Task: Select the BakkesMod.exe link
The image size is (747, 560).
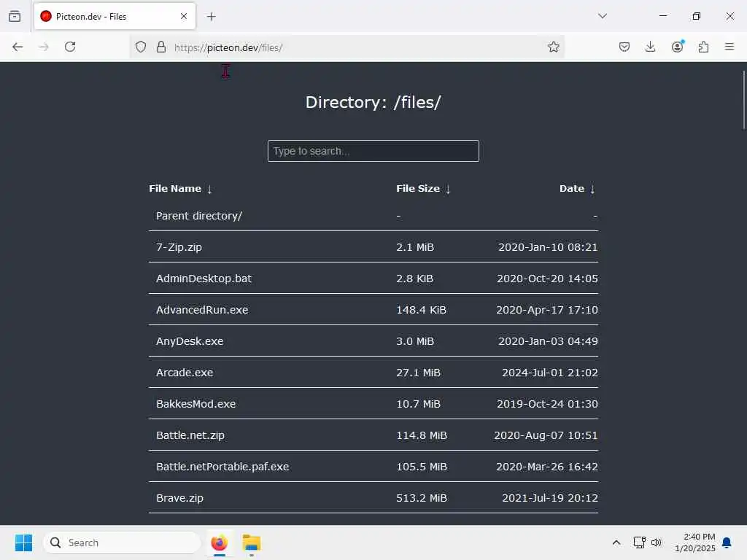Action: click(x=196, y=404)
